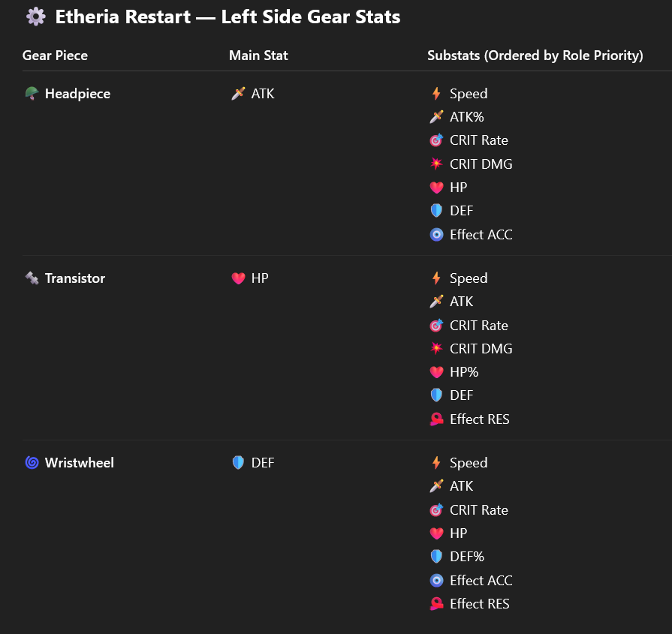Viewport: 672px width, 634px height.
Task: Click the eye icon beside Wristwheel Effect ACC
Action: click(x=436, y=581)
